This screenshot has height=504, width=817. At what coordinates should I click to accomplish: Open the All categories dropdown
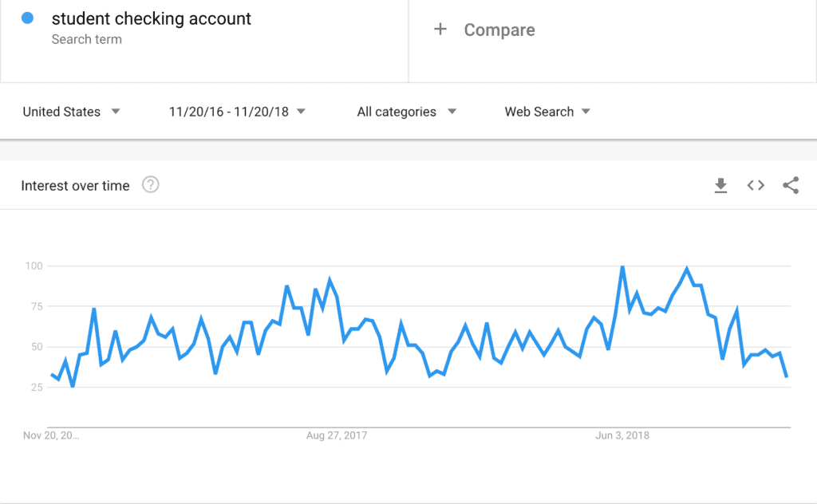click(406, 112)
